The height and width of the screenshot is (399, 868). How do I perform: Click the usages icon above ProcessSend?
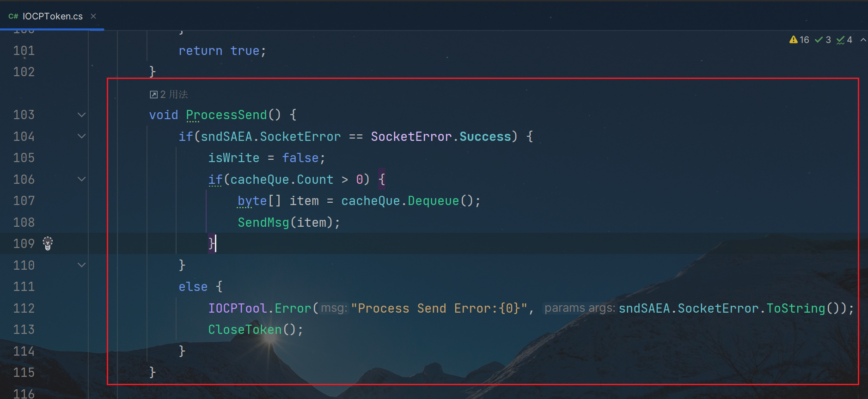click(153, 95)
